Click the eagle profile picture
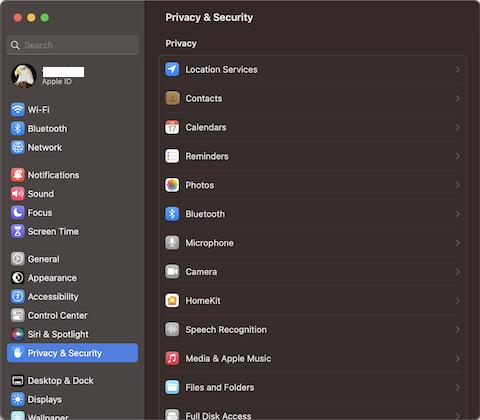The width and height of the screenshot is (480, 420). pyautogui.click(x=24, y=76)
